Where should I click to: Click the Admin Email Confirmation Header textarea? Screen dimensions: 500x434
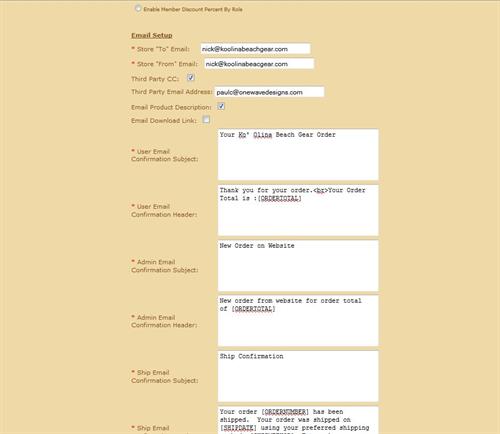(298, 321)
